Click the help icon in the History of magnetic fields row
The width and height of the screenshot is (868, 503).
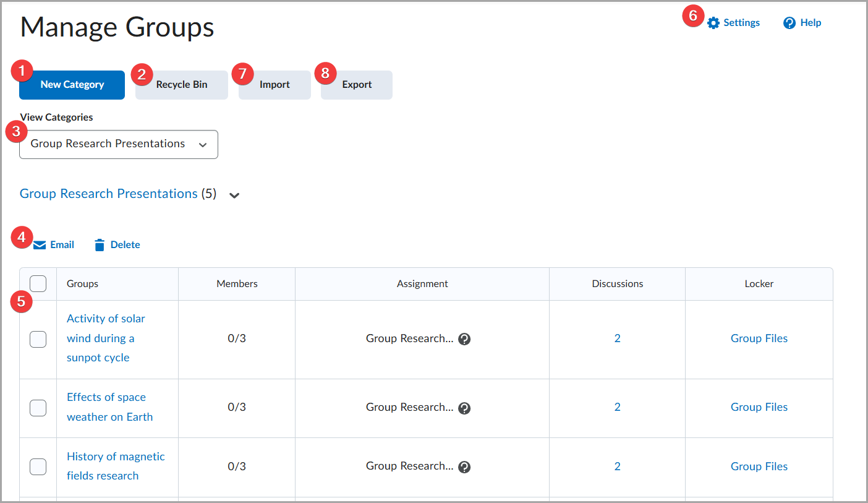[464, 466]
